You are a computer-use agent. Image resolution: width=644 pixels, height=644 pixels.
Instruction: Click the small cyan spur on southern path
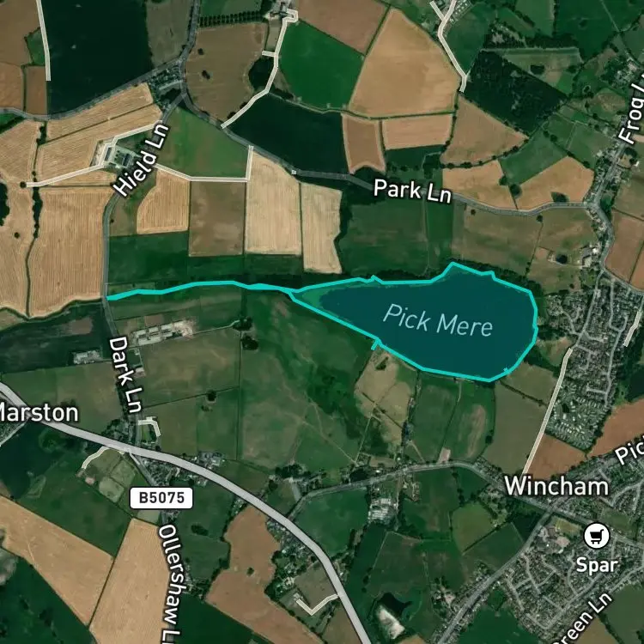pos(375,344)
